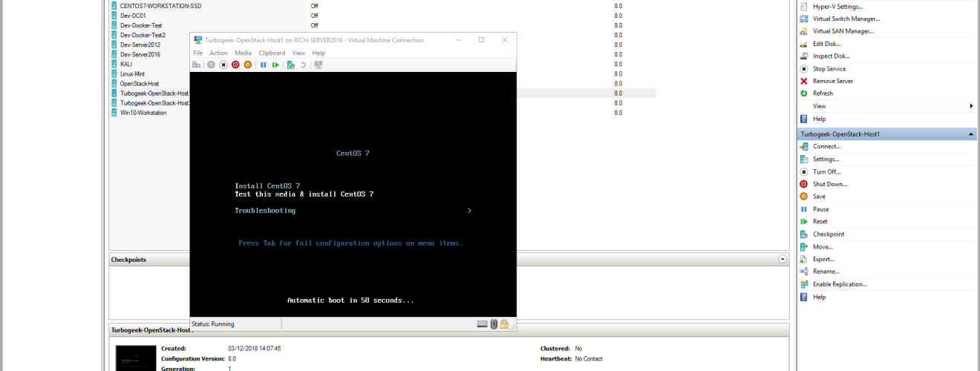Screen dimensions: 980x371
Task: Collapse the Turbogeek-OpenStack-Host1 actions section
Action: (971, 134)
